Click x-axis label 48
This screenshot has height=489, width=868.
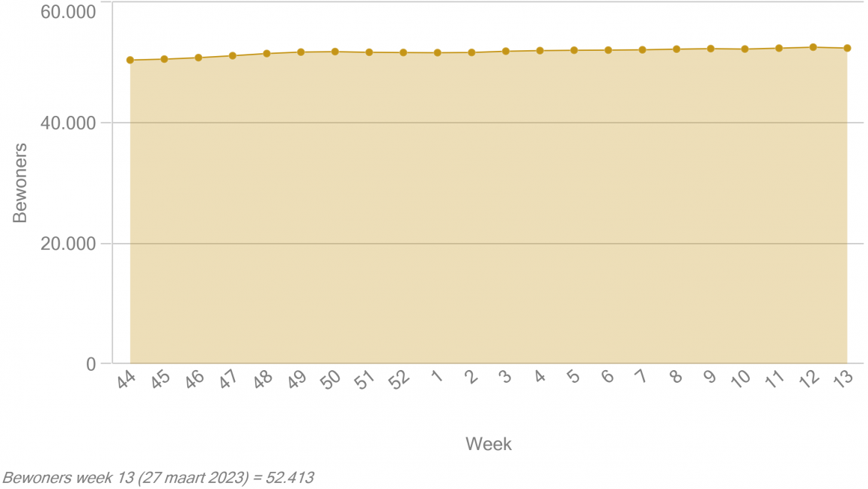[263, 380]
